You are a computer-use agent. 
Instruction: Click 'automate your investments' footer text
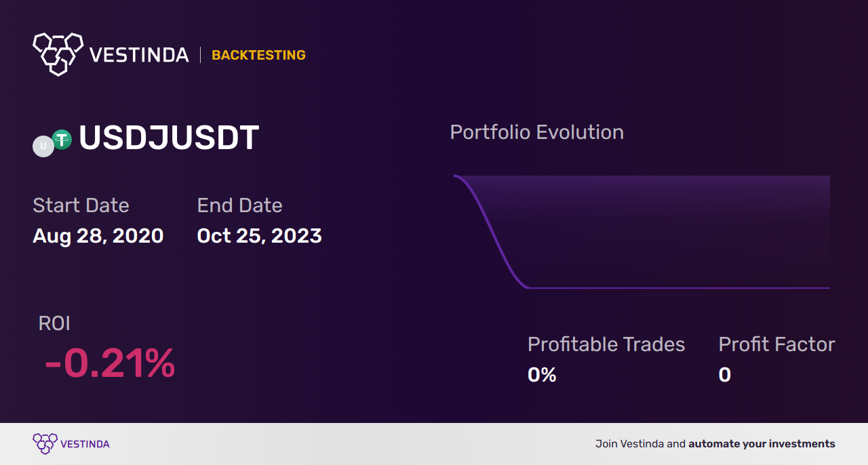(762, 444)
